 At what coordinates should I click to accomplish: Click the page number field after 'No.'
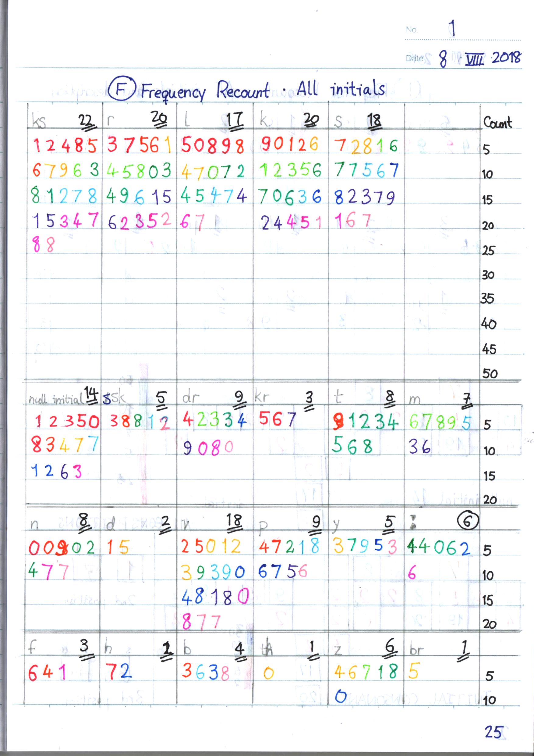452,28
